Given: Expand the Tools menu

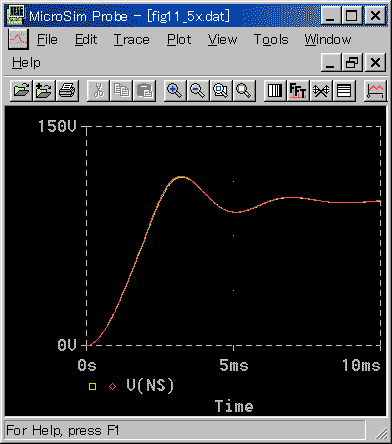Looking at the screenshot, I should tap(271, 40).
